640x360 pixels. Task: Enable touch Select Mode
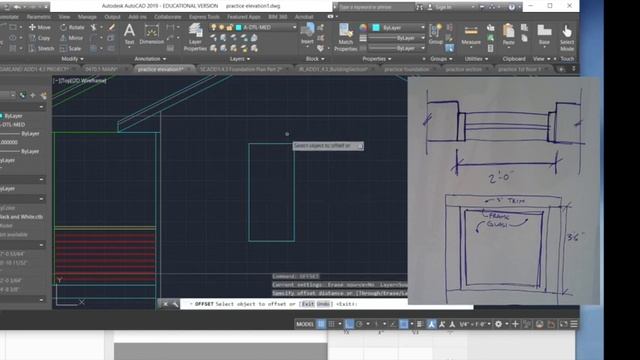click(567, 37)
